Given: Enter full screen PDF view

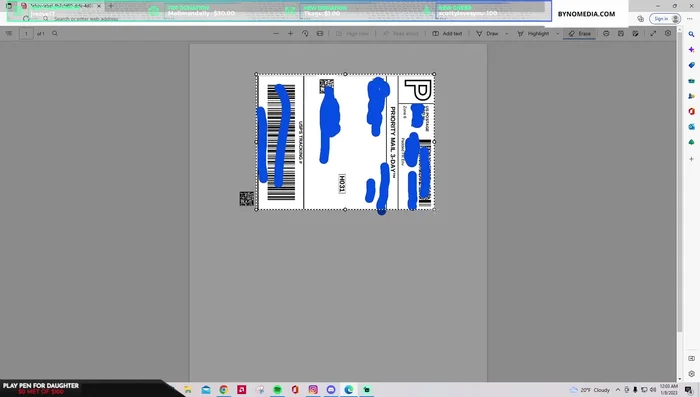Looking at the screenshot, I should pos(653,33).
